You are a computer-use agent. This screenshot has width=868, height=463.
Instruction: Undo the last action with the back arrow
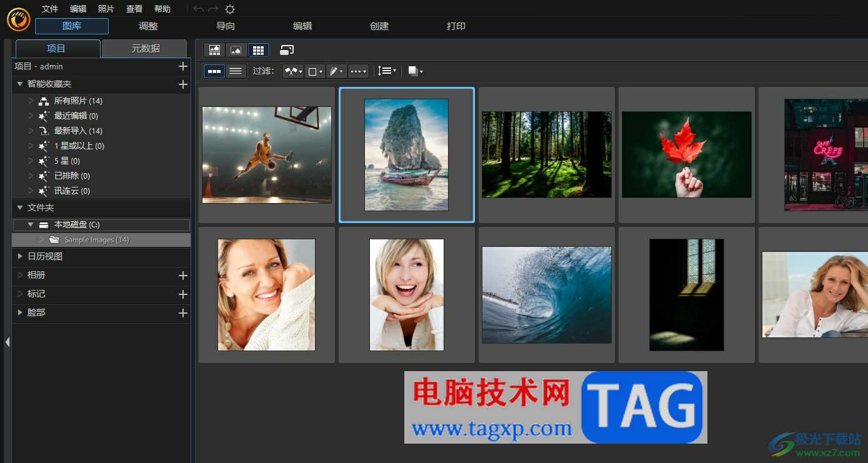tap(199, 9)
